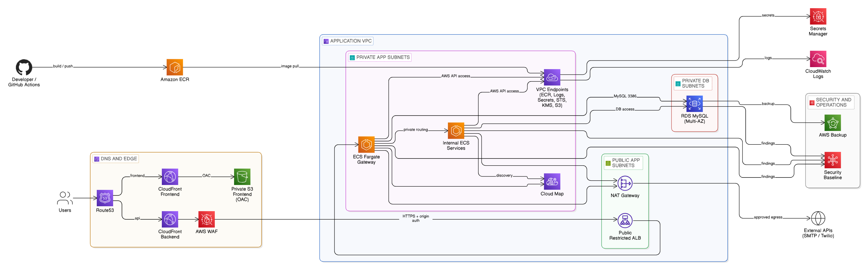
Task: Click the 'Amazon ECR' caption text
Action: [175, 80]
